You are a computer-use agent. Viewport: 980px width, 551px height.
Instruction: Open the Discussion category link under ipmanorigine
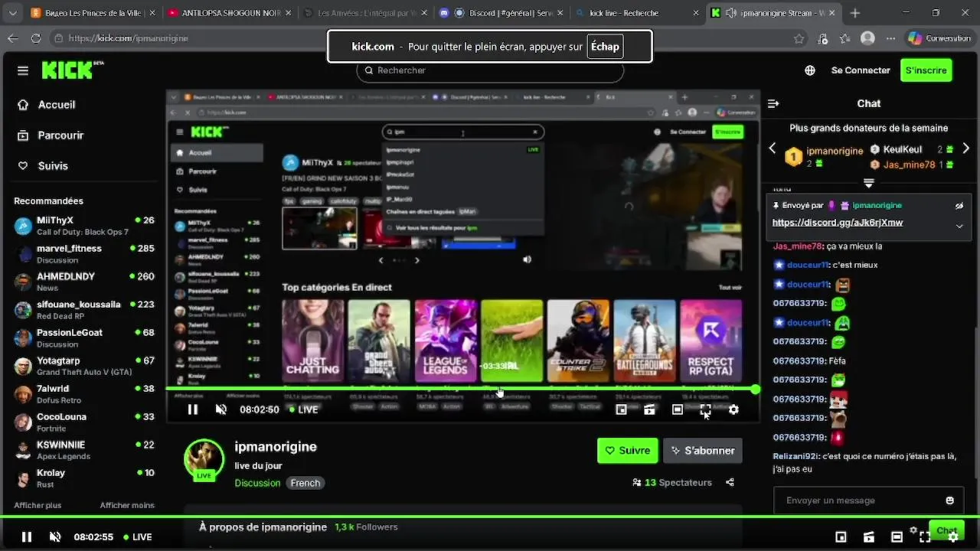257,483
